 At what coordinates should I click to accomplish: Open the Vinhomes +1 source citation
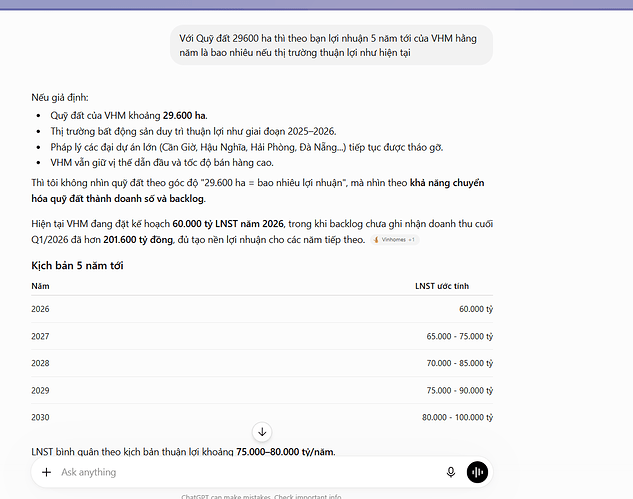click(x=394, y=239)
